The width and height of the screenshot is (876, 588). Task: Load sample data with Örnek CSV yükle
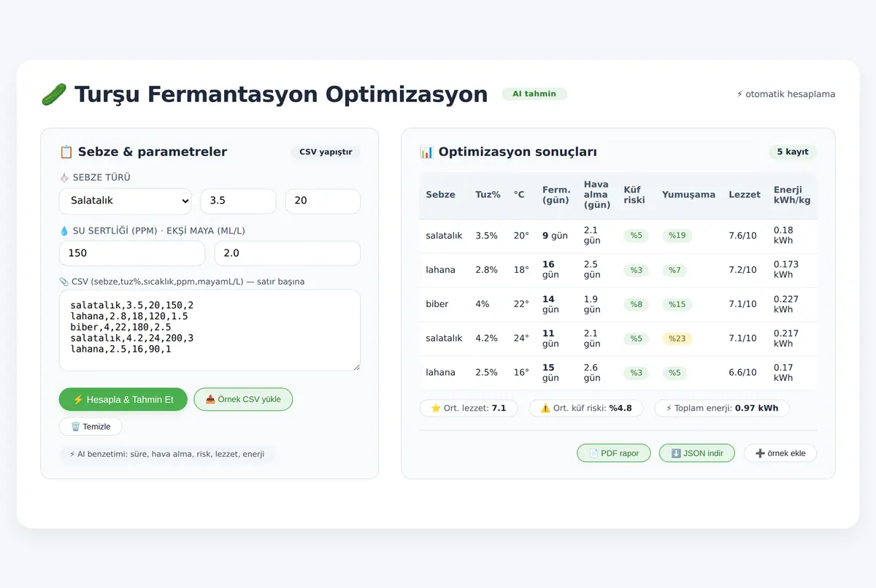[243, 400]
